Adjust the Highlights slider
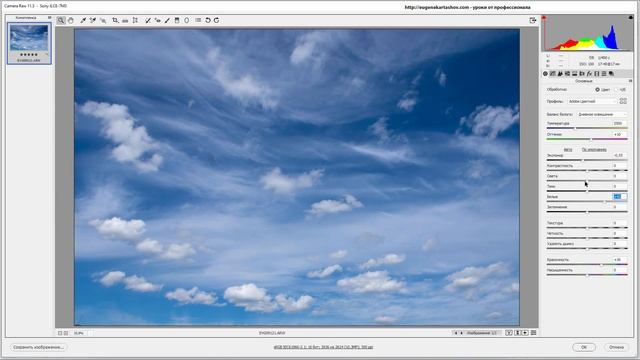The height and width of the screenshot is (360, 640). coord(587,181)
